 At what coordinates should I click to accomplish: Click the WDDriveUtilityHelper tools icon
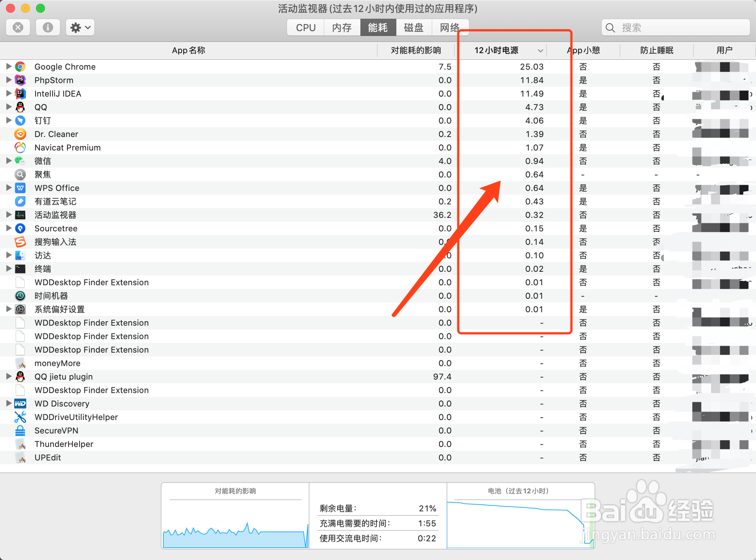pos(20,417)
